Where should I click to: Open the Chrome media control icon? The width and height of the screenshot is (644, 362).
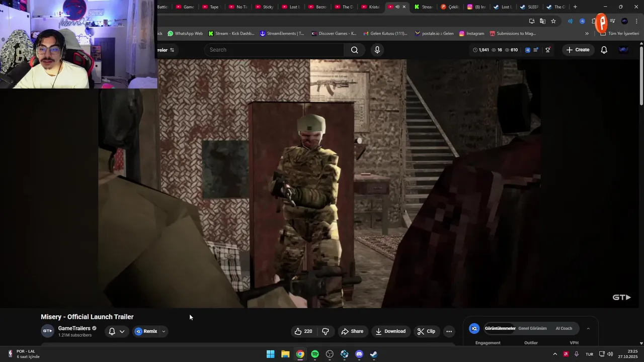click(613, 21)
